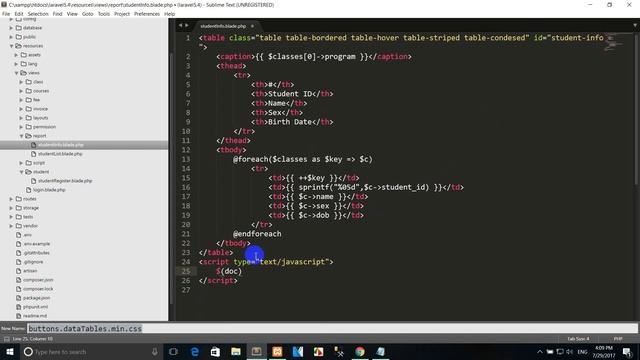The height and width of the screenshot is (360, 640).
Task: Open the artisan file
Action: (x=30, y=271)
